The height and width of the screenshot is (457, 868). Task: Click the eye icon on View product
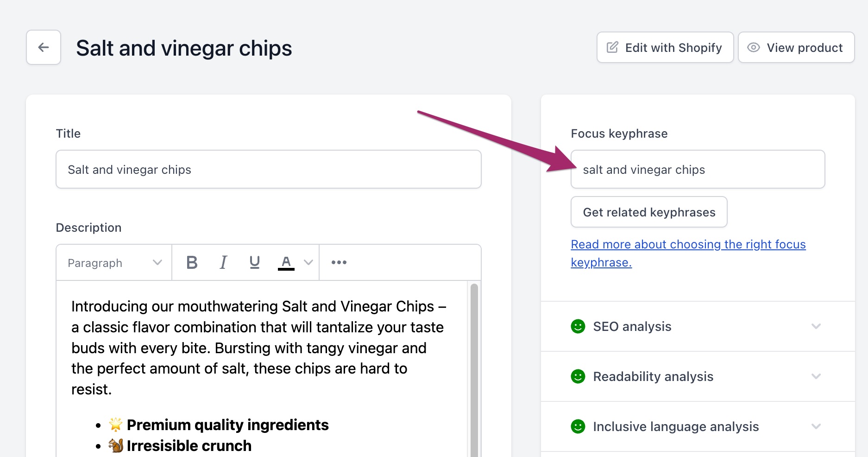(754, 47)
